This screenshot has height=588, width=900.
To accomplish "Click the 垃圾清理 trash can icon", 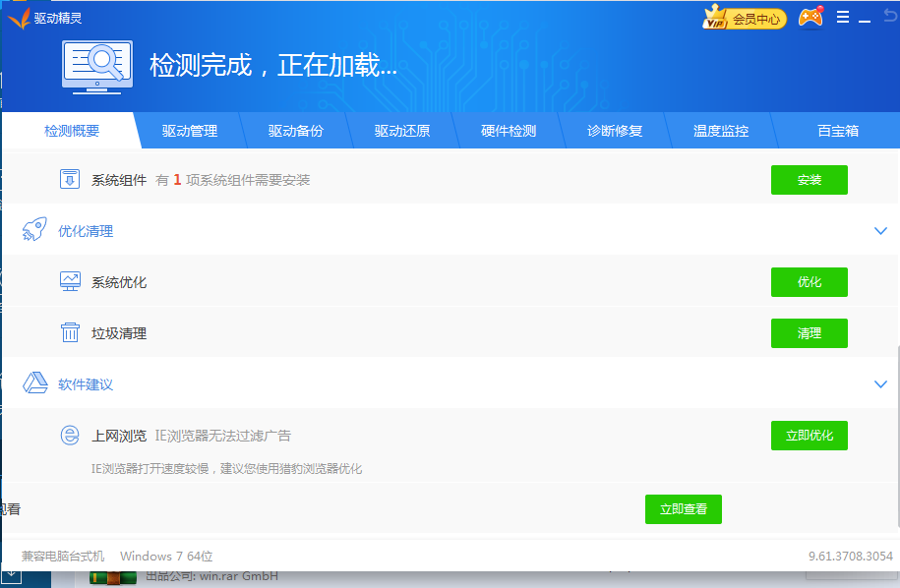I will 70,333.
